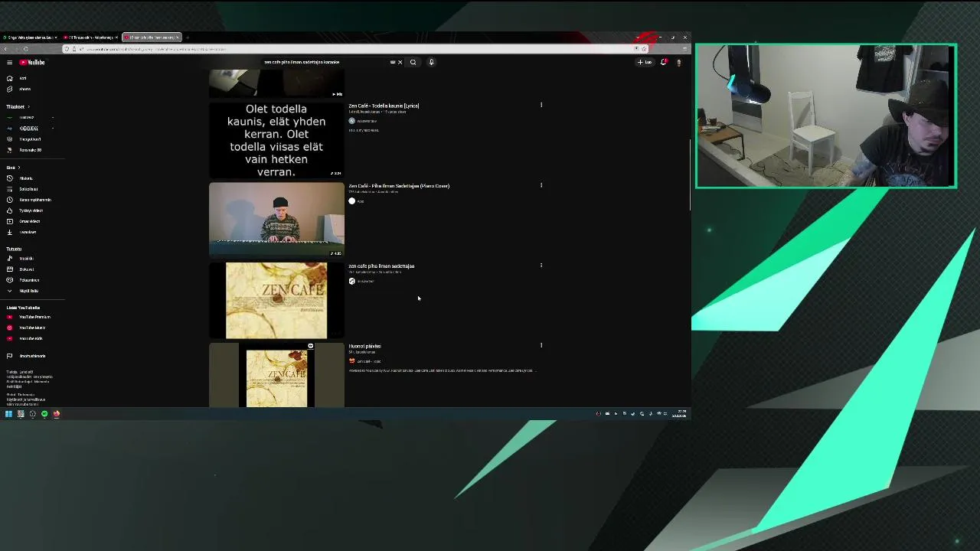Reload the page in the browser
The width and height of the screenshot is (980, 551).
tap(25, 49)
